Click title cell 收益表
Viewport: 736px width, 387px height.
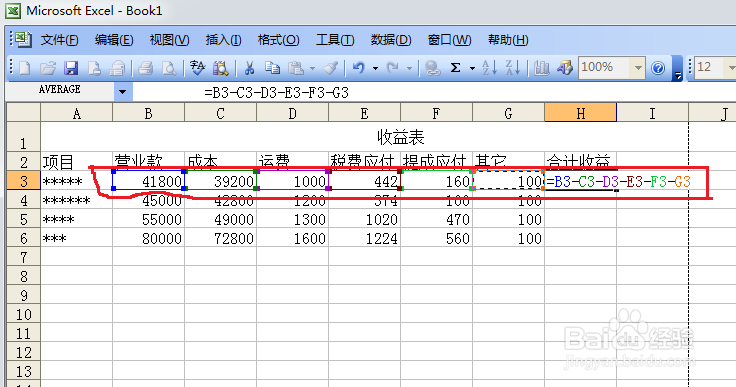[400, 137]
